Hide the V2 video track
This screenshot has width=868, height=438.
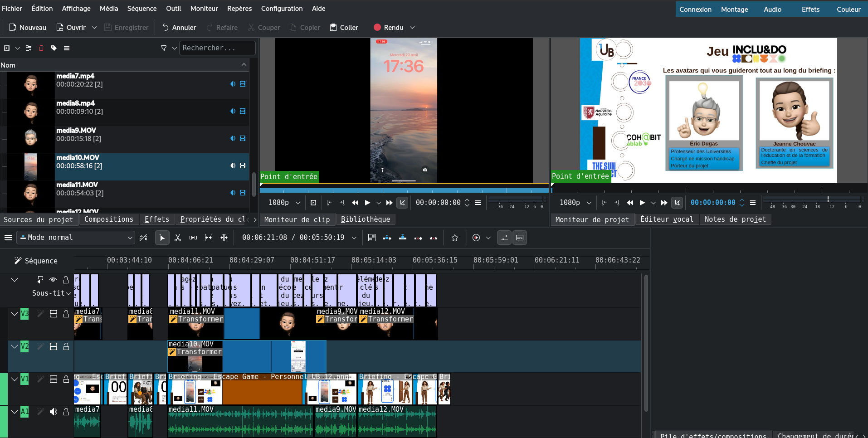[x=54, y=346]
